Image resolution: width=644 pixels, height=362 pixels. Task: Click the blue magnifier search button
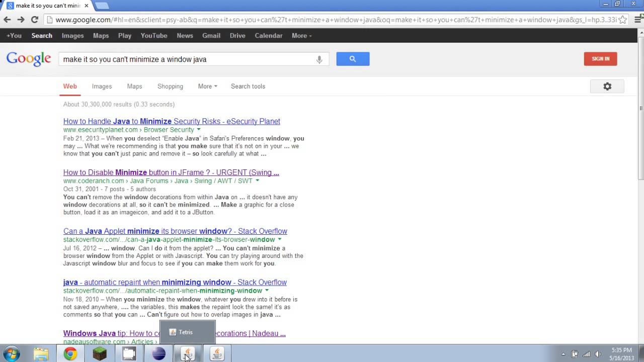pos(353,59)
